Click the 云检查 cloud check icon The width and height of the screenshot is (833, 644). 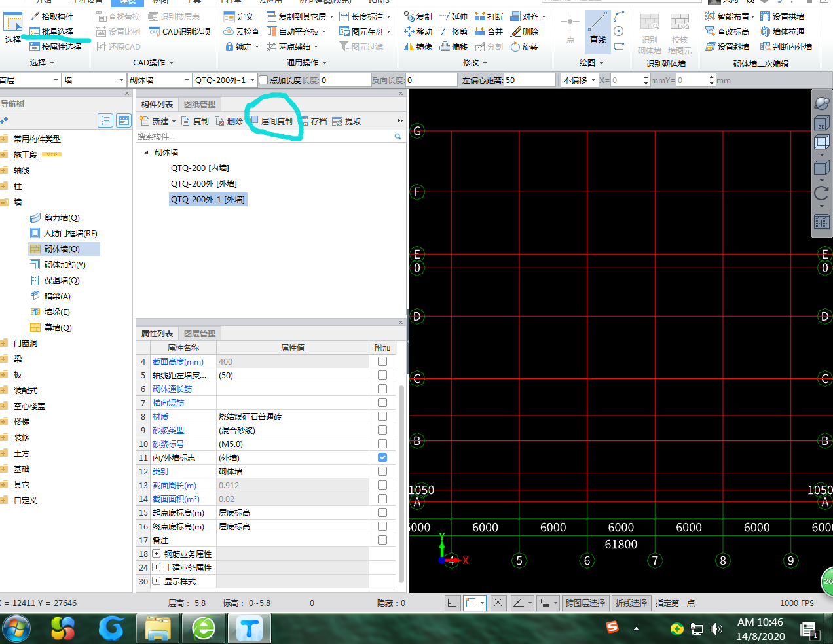241,31
